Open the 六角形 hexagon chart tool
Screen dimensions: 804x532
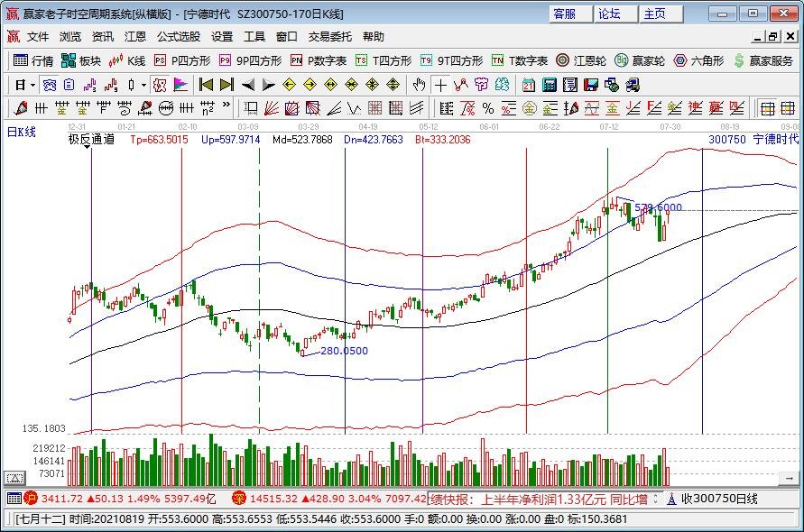tap(698, 60)
